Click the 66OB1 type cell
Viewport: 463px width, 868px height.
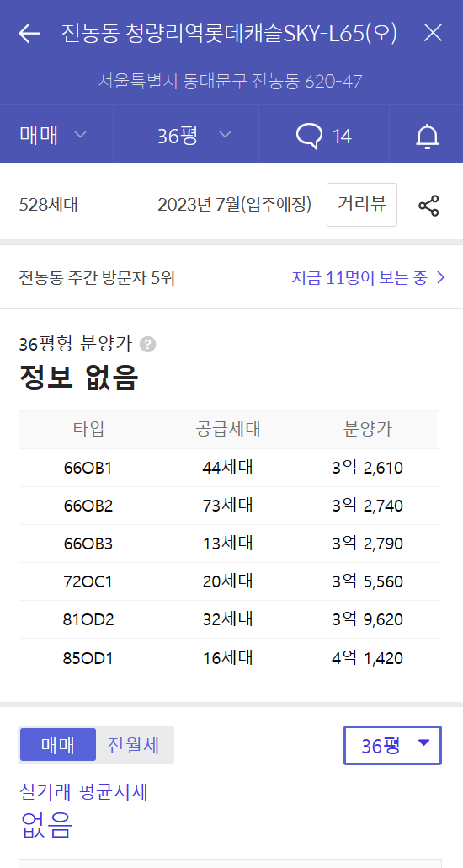(88, 469)
